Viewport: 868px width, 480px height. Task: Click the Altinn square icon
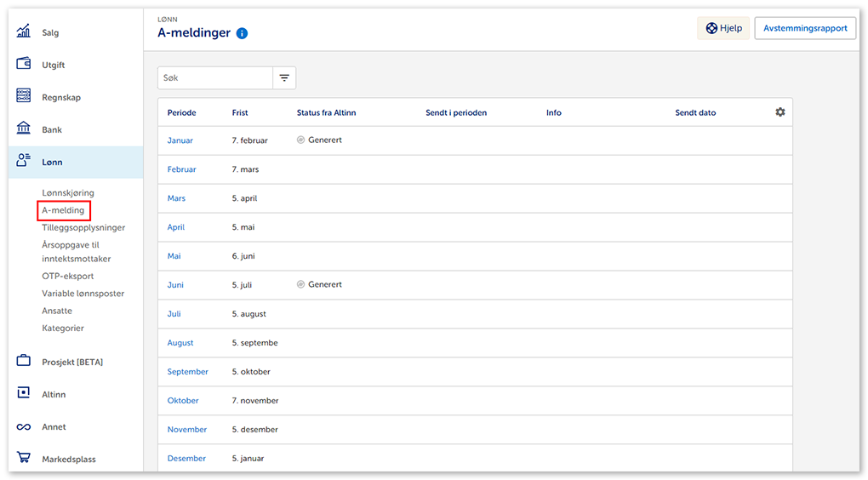point(24,394)
